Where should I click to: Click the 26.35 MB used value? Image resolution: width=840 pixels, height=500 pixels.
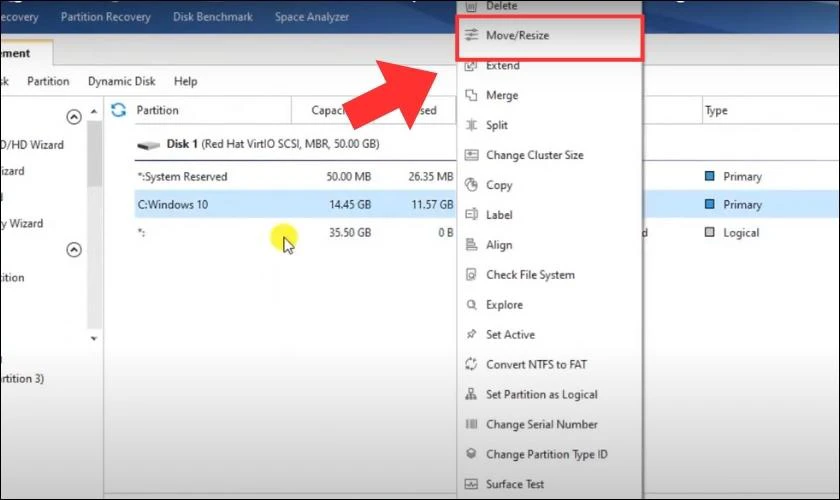coord(431,176)
